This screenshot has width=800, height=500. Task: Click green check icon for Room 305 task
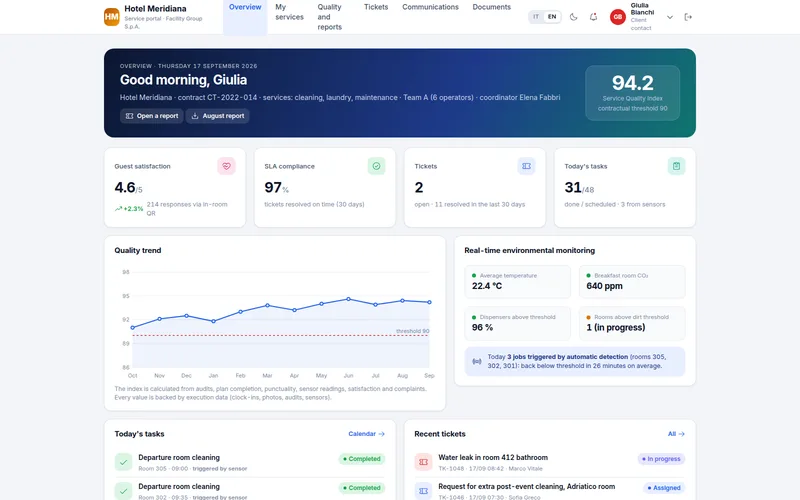click(123, 462)
